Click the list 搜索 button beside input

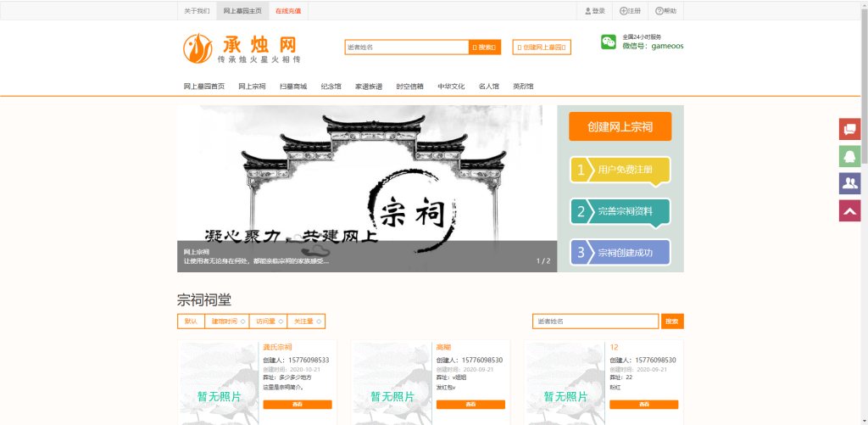click(x=672, y=322)
